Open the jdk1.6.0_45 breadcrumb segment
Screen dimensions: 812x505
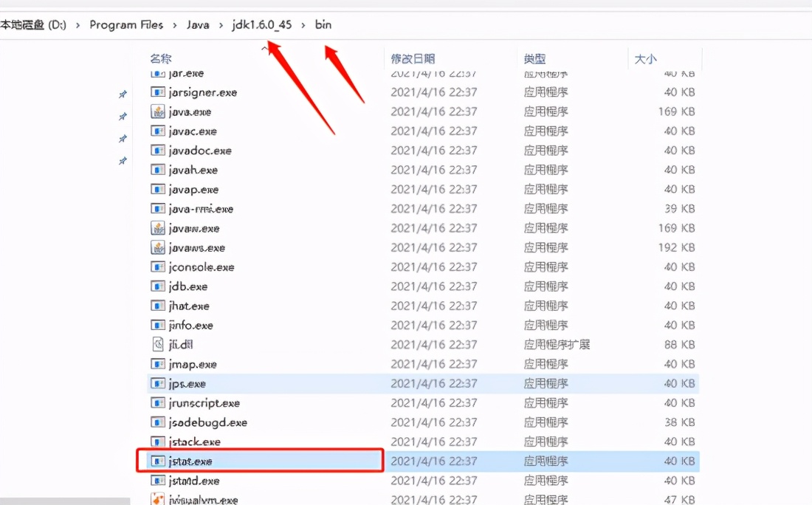pyautogui.click(x=262, y=25)
